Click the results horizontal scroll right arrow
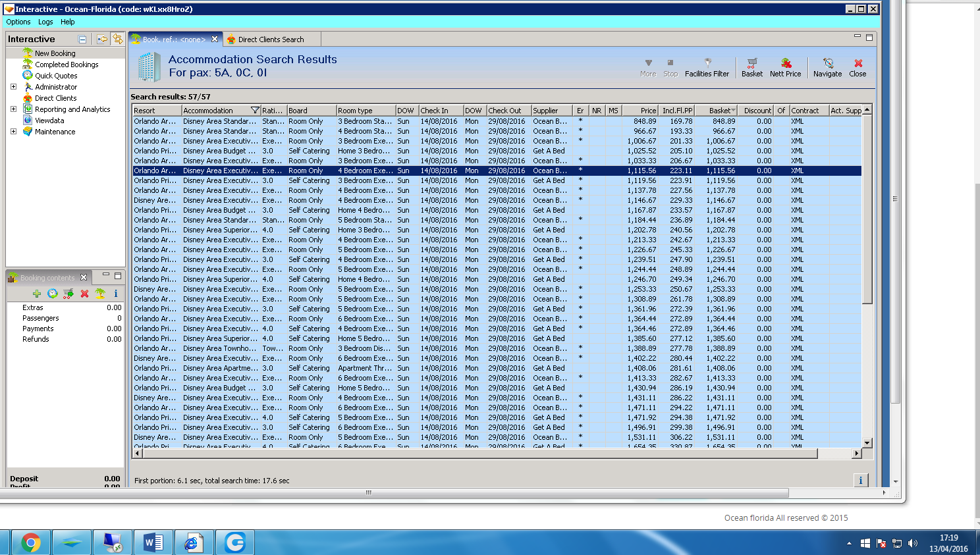Viewport: 980px width, 555px height. tap(856, 453)
